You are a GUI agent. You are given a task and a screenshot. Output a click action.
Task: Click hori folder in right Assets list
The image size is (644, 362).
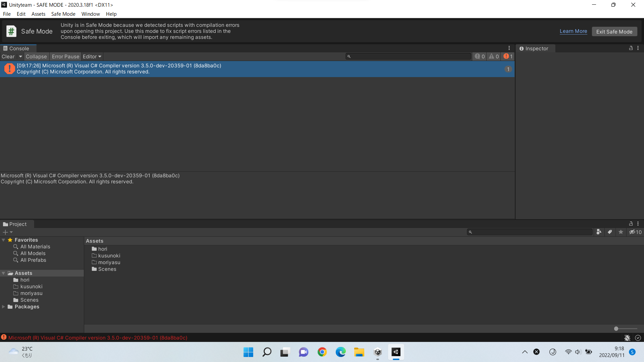(x=103, y=249)
